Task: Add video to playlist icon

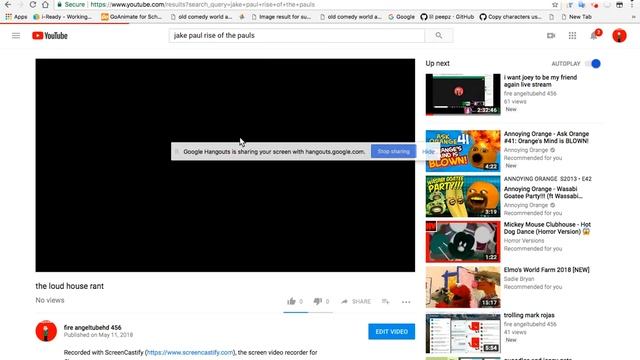Action: tap(385, 302)
